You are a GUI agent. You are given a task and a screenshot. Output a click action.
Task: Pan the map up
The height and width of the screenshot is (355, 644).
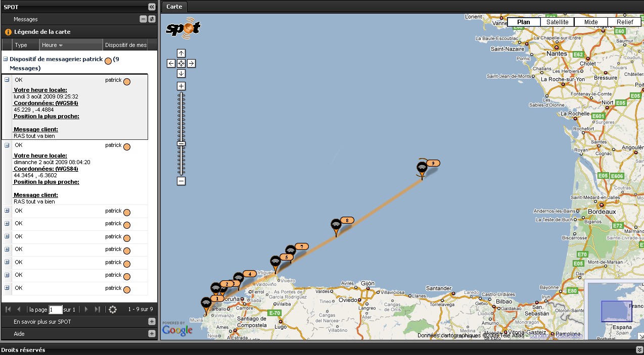(x=181, y=53)
